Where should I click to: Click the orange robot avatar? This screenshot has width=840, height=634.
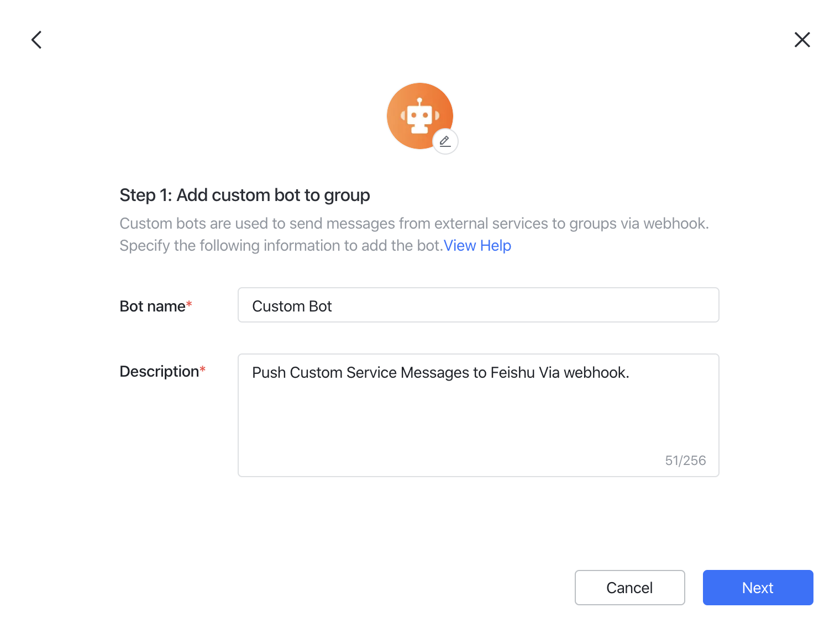tap(416, 113)
